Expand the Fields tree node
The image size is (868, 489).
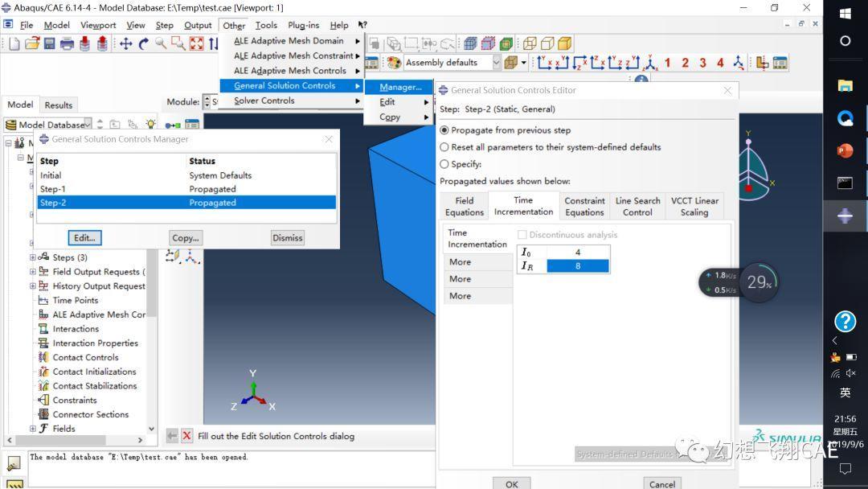click(33, 429)
